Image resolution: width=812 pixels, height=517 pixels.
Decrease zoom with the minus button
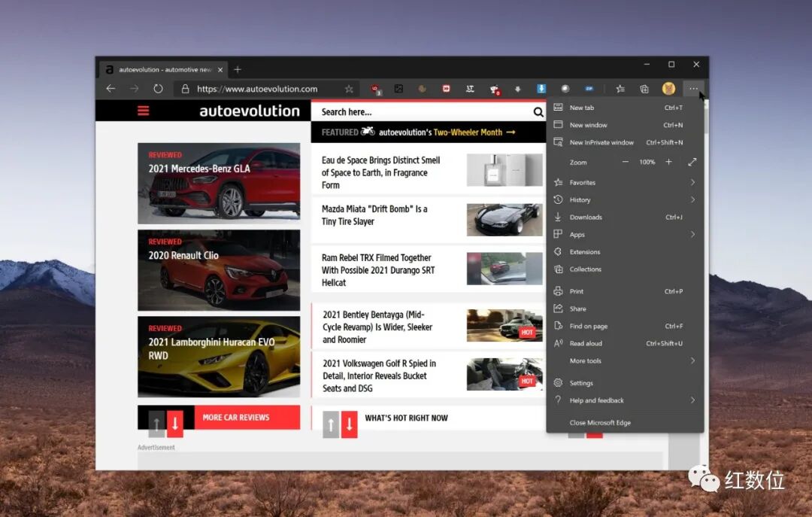point(625,162)
